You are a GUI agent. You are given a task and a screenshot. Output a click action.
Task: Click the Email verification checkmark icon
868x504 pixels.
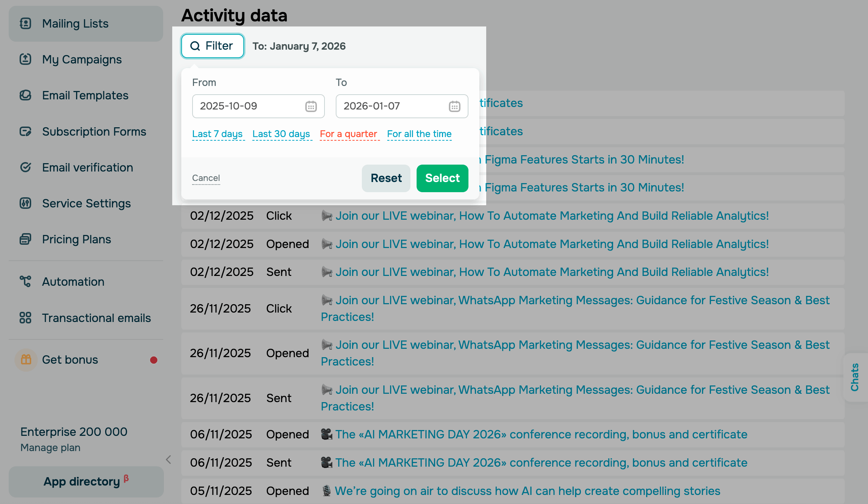point(25,167)
